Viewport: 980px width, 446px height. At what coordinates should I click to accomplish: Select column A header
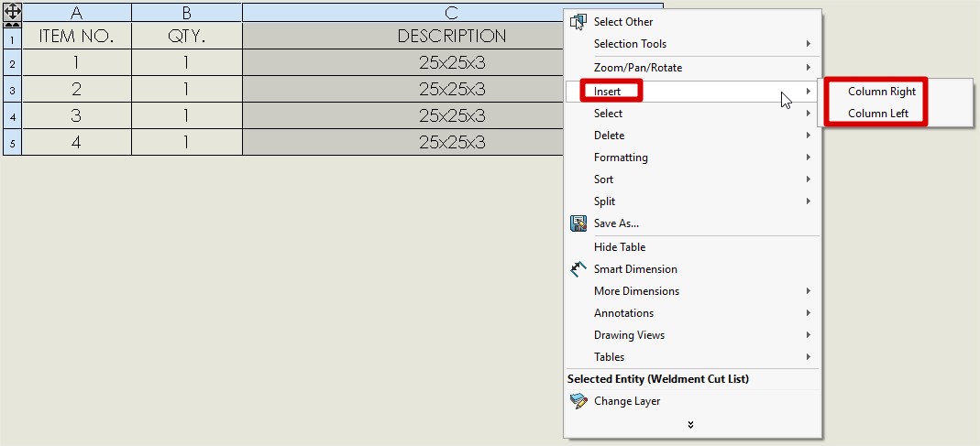click(76, 13)
